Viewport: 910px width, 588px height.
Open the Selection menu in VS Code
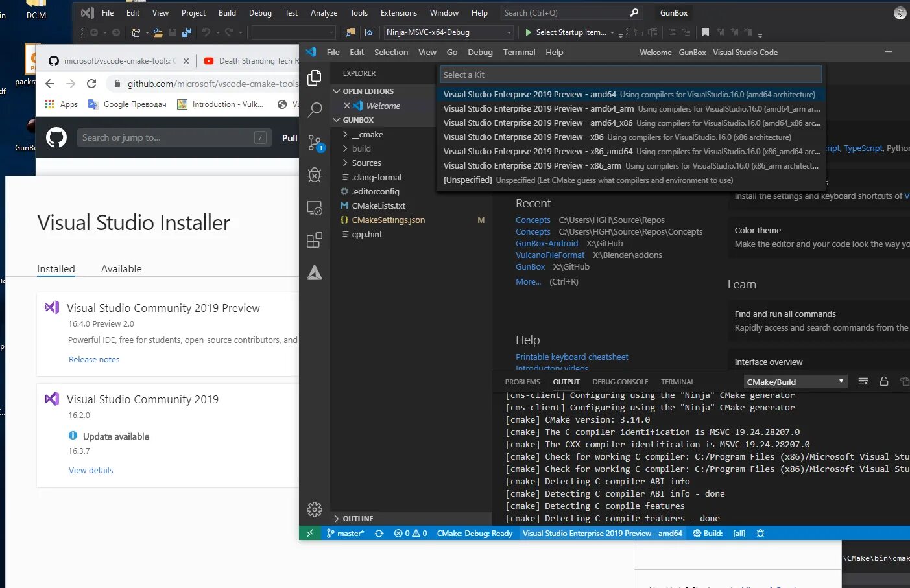391,53
